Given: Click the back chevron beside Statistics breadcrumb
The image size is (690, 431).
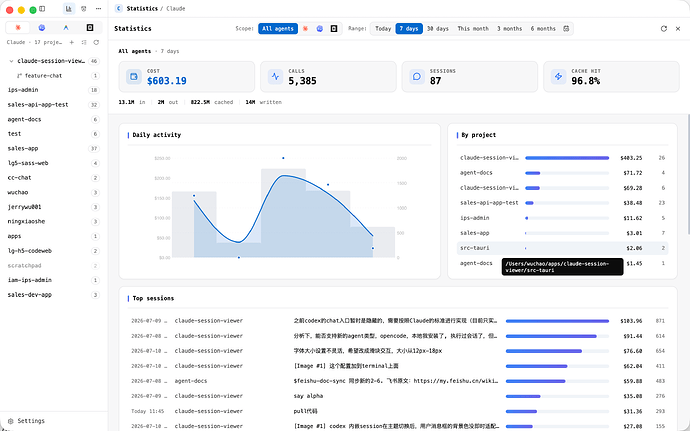Looking at the screenshot, I should pyautogui.click(x=118, y=9).
